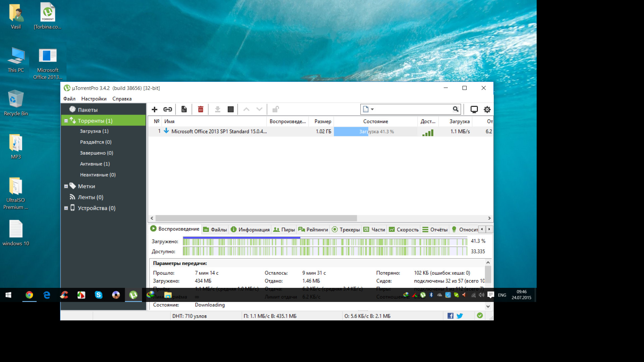Open the search provider dropdown arrow
Viewport: 644px width, 362px height.
(372, 109)
